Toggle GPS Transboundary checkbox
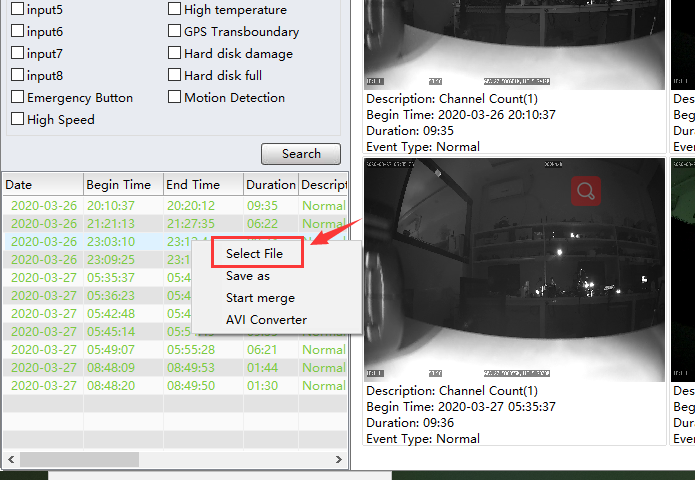695x480 pixels. pyautogui.click(x=174, y=31)
